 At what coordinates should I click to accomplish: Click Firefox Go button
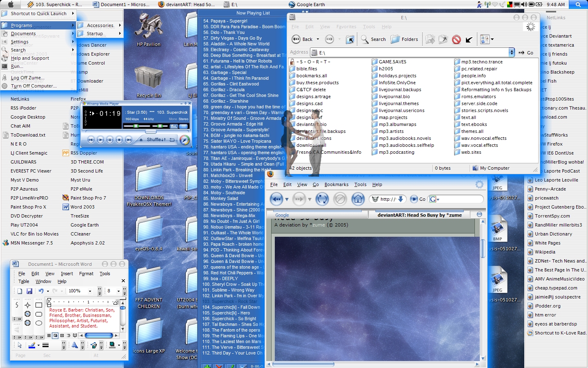click(x=418, y=199)
